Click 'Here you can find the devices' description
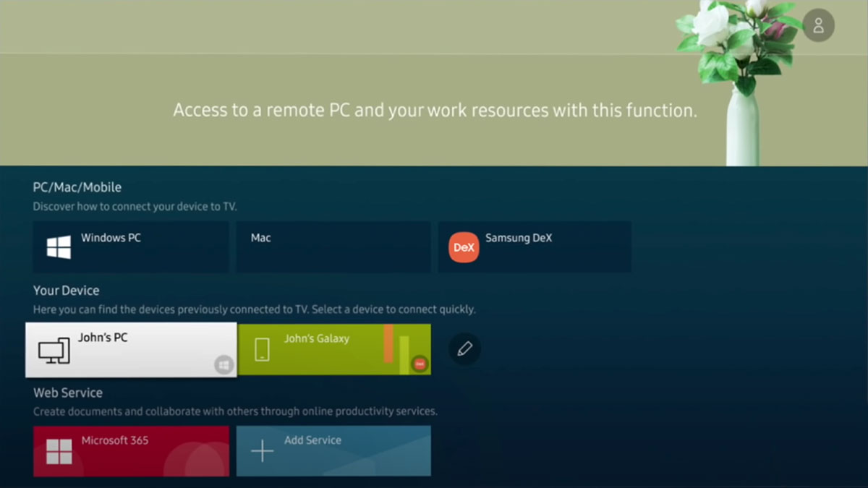The image size is (868, 488). pyautogui.click(x=254, y=309)
